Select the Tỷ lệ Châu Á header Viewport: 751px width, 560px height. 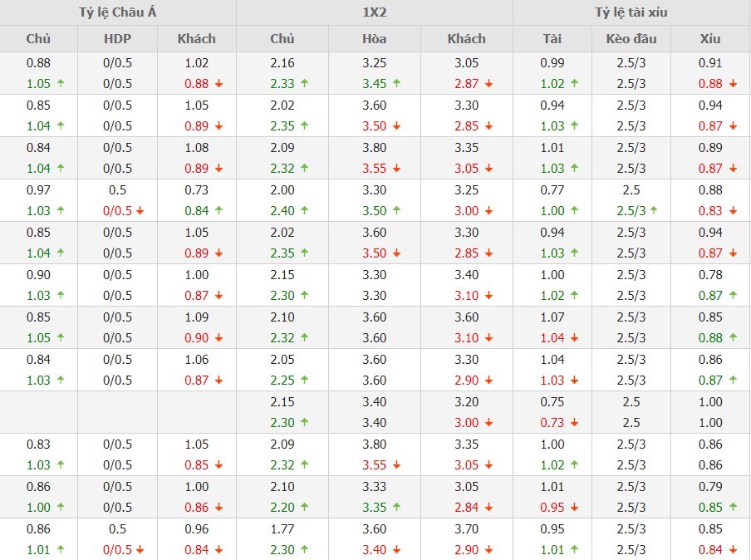[118, 12]
